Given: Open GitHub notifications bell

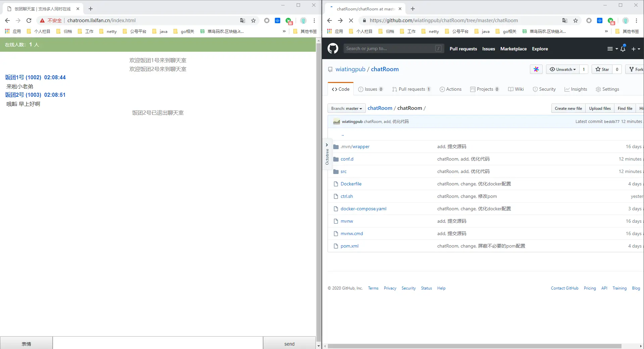Looking at the screenshot, I should (623, 49).
